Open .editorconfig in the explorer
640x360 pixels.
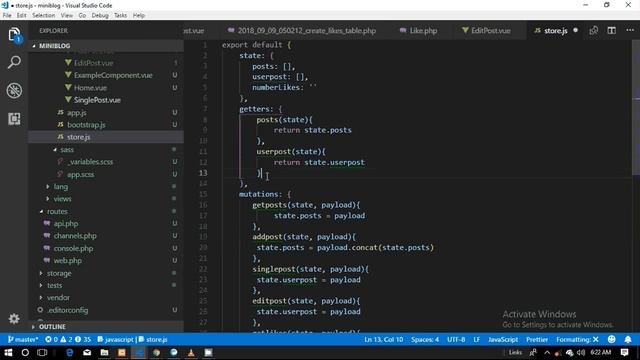67,310
